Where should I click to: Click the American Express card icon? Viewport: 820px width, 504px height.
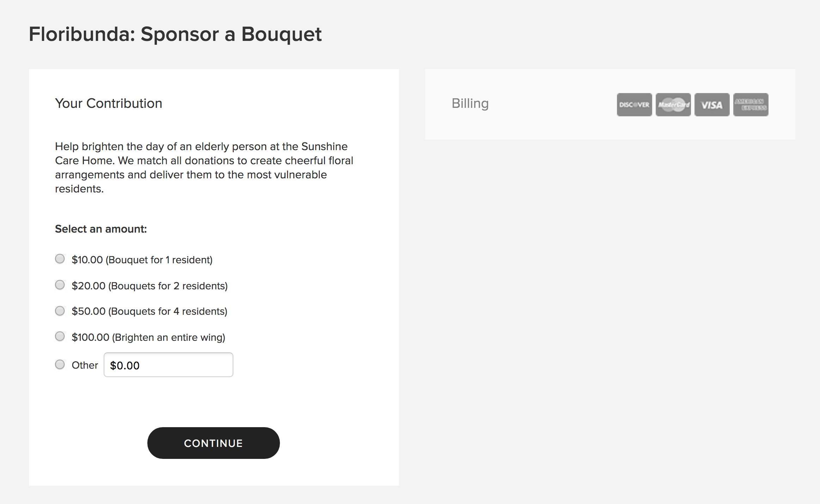tap(751, 105)
